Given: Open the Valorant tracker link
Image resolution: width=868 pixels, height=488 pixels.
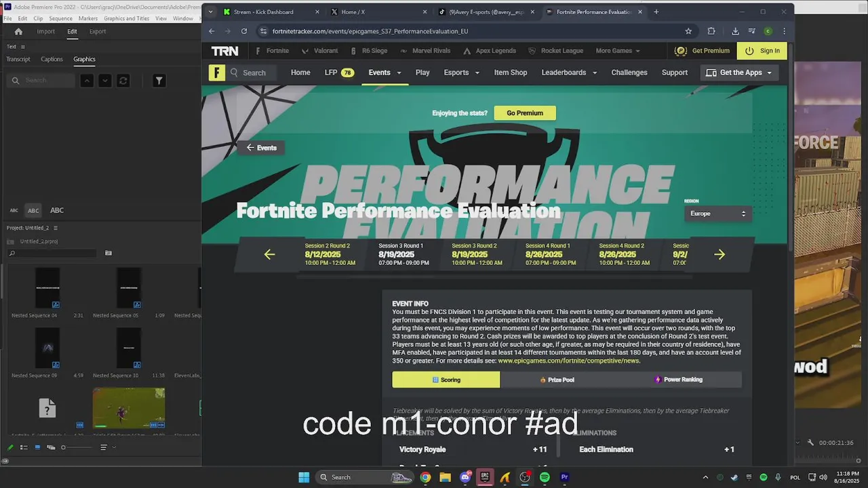Looking at the screenshot, I should point(319,51).
